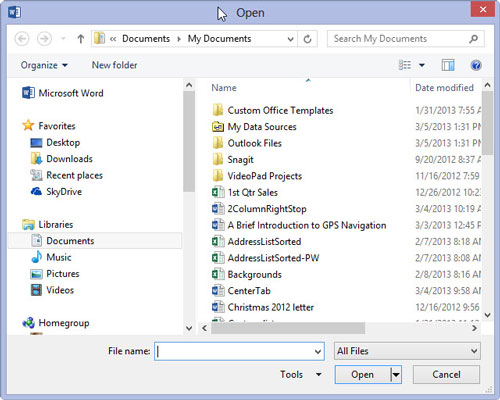Select the AddressListSorted-PW file
Viewport: 500px width, 400px height.
[x=266, y=258]
